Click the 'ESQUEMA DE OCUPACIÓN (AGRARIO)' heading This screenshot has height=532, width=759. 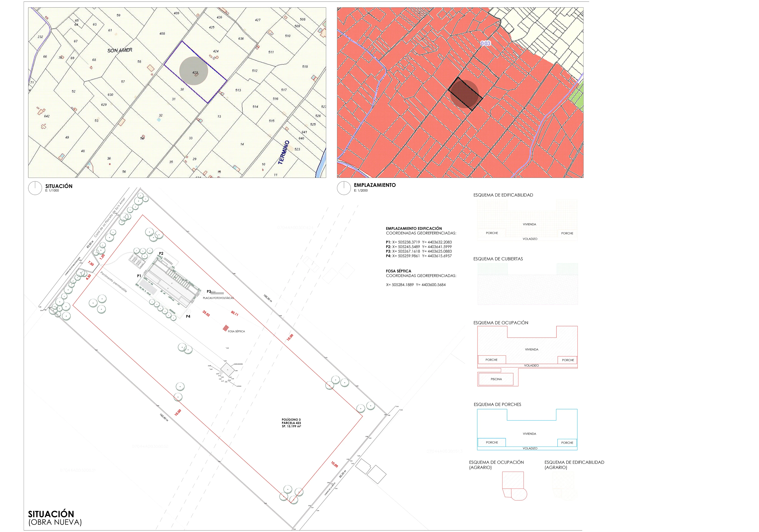497,465
